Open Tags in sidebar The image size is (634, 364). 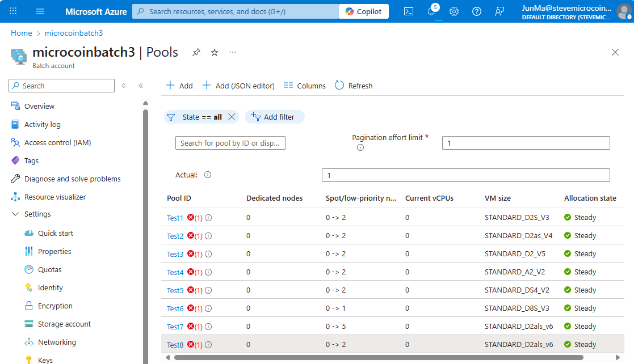point(31,161)
